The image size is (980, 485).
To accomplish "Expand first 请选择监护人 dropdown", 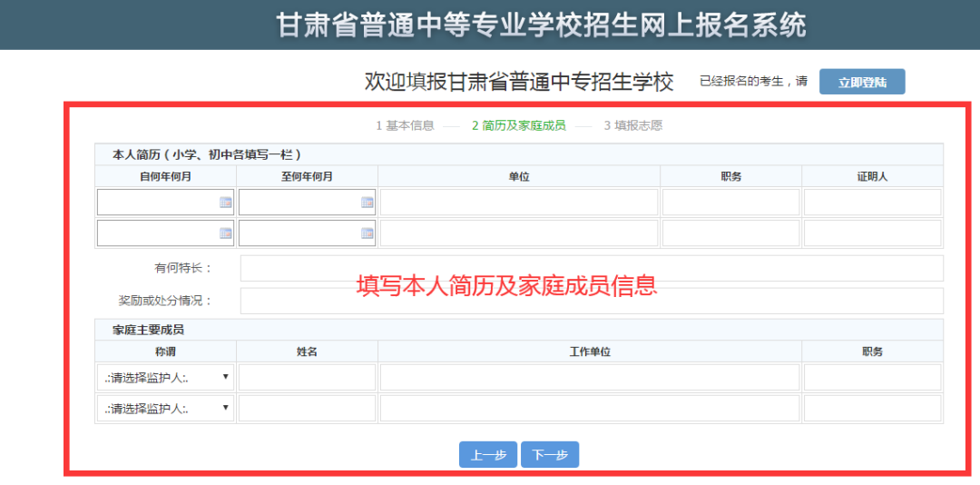I will click(x=165, y=378).
